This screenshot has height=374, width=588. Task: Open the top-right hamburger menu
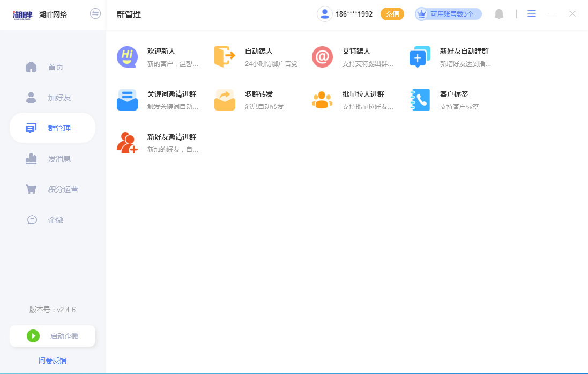pos(531,13)
